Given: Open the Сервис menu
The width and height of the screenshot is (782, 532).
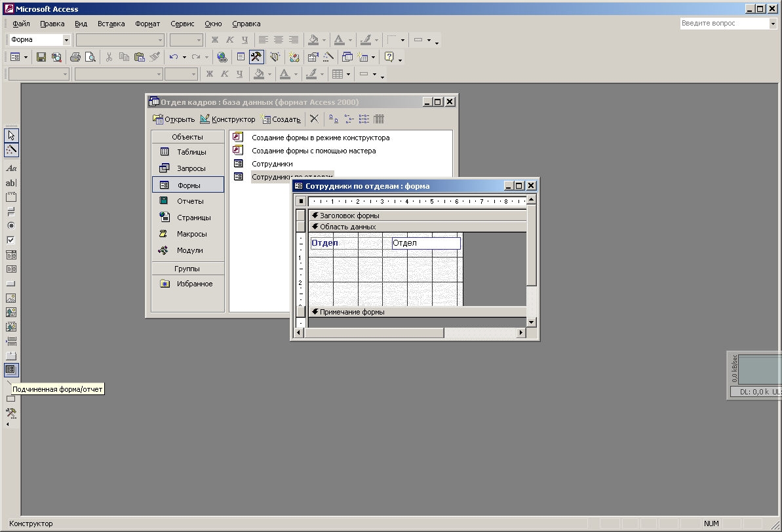Looking at the screenshot, I should point(182,24).
